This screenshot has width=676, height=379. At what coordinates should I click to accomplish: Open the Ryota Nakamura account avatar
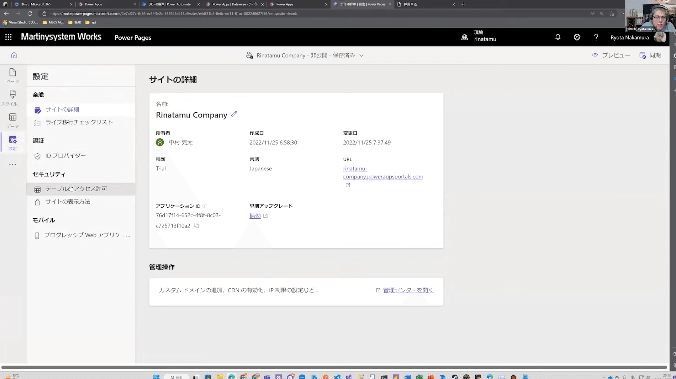click(660, 37)
